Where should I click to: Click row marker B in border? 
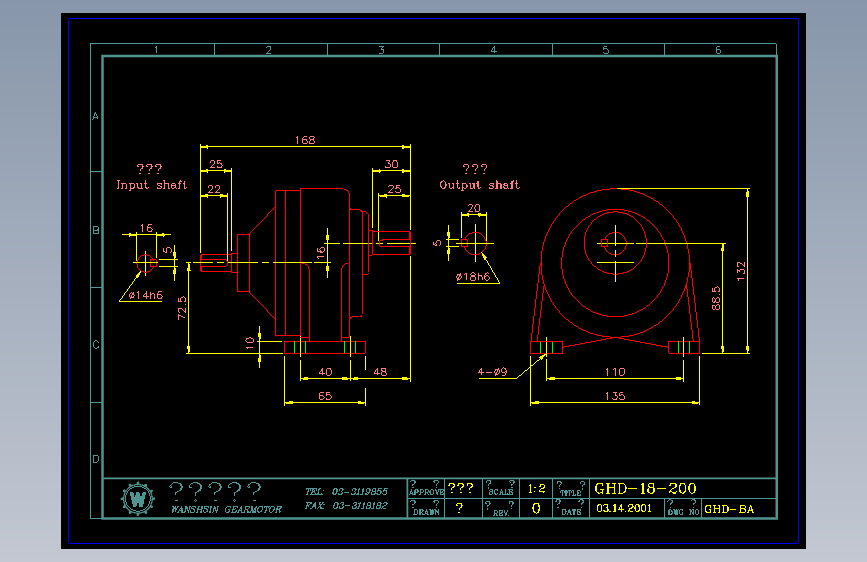(96, 230)
